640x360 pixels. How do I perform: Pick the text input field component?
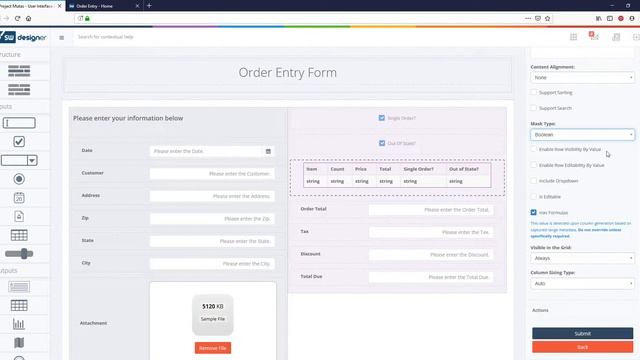click(x=19, y=123)
